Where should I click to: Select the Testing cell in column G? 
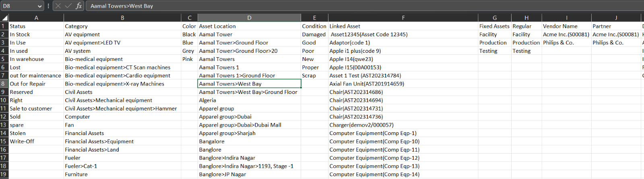point(495,51)
